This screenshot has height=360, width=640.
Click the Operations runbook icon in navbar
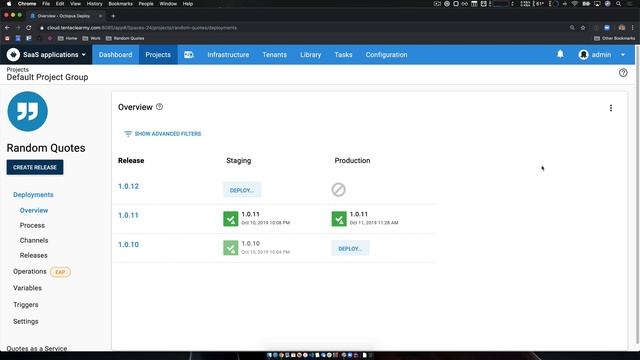click(189, 55)
